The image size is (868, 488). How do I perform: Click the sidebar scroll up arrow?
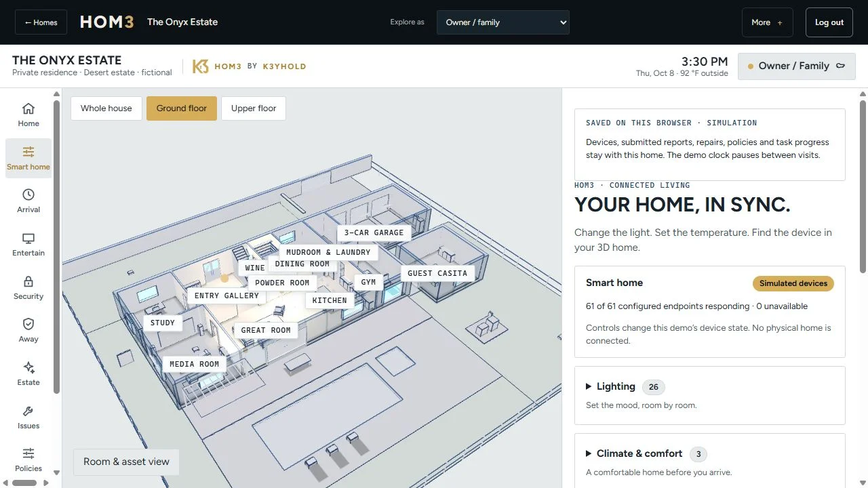tap(57, 94)
